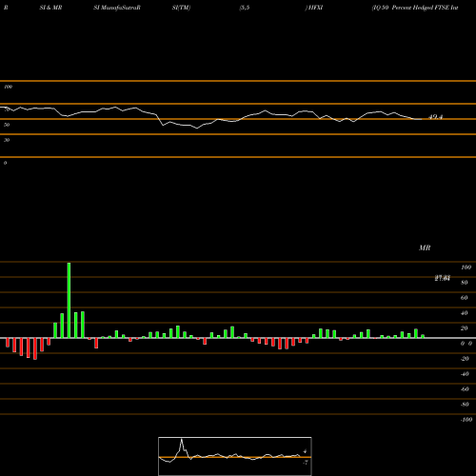476x476 pixels.
Task: Select the MR label above the histogram
Action: pyautogui.click(x=425, y=248)
